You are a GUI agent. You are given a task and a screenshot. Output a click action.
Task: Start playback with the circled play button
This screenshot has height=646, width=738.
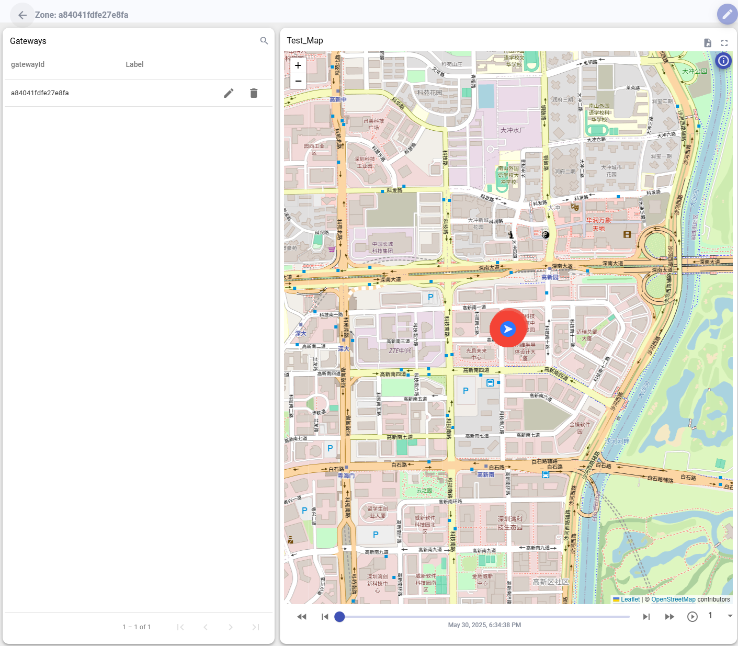692,616
